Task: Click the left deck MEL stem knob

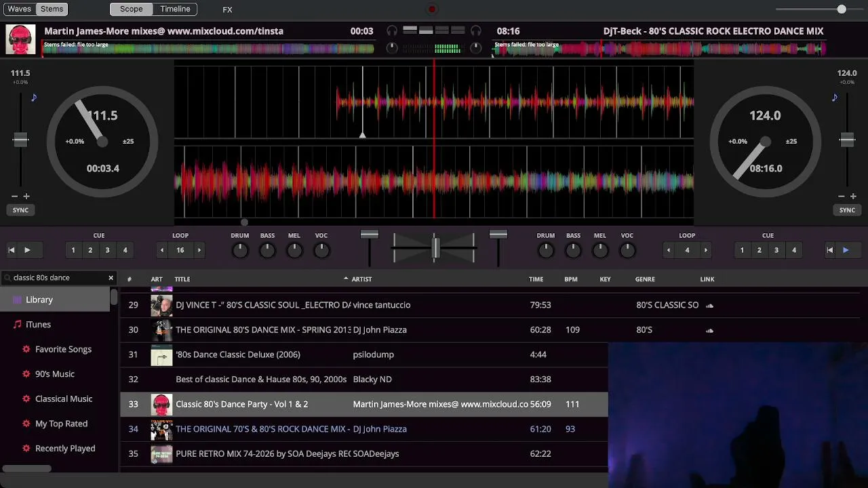Action: coord(294,251)
